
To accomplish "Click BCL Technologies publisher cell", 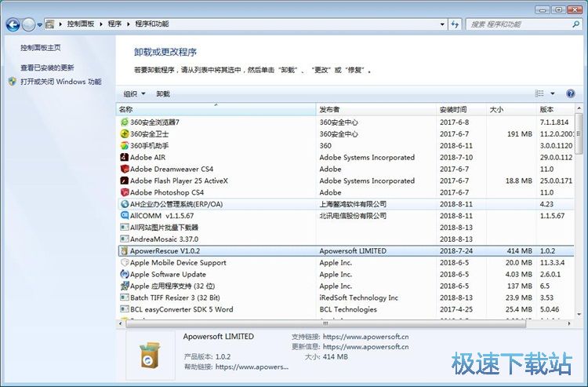I will coord(348,309).
